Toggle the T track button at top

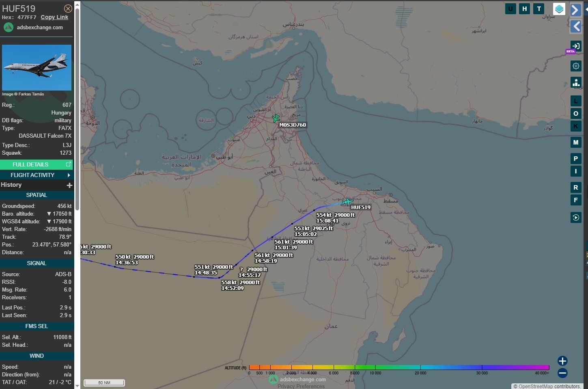coord(539,9)
